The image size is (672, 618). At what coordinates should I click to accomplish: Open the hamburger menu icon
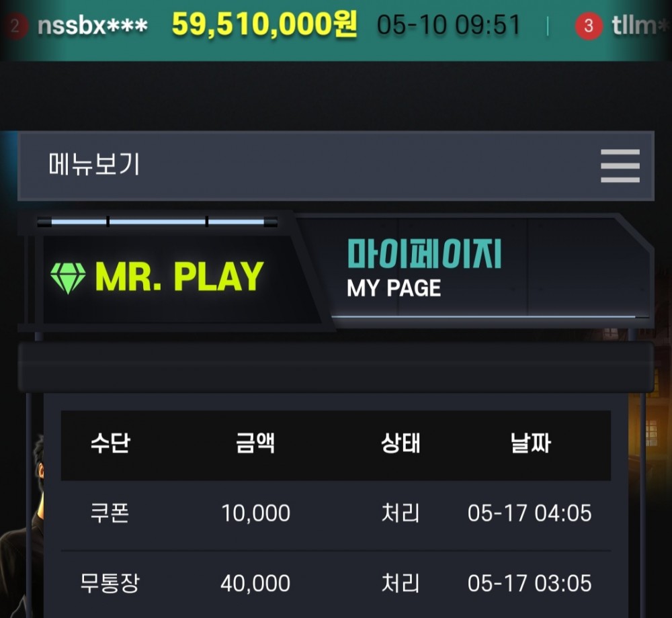pyautogui.click(x=620, y=166)
